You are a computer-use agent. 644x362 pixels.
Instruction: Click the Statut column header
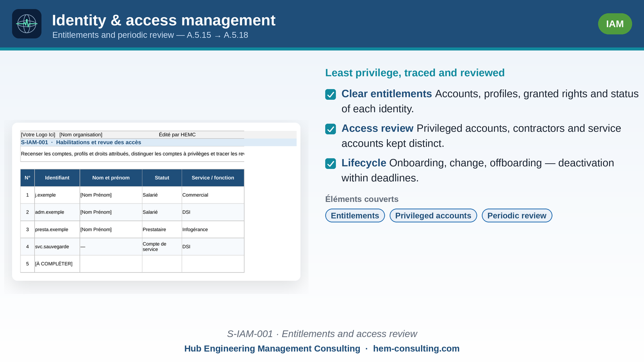coord(162,178)
